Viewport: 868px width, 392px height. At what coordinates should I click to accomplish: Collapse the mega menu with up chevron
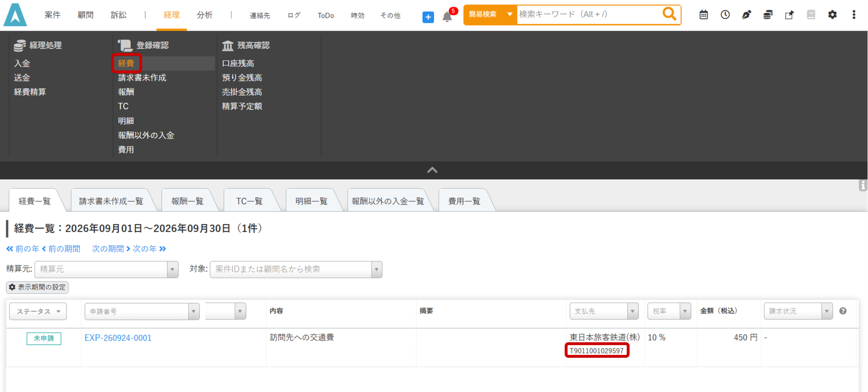coord(432,170)
